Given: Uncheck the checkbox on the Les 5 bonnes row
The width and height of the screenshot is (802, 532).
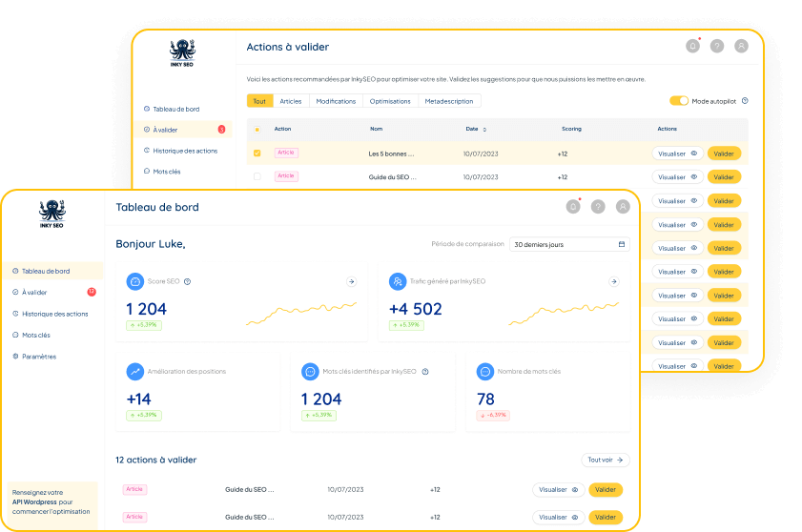Looking at the screenshot, I should pos(257,153).
